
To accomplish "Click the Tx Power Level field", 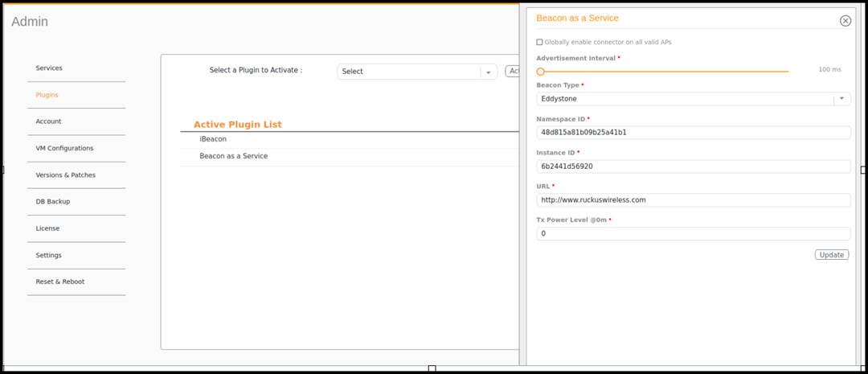I will (x=693, y=234).
